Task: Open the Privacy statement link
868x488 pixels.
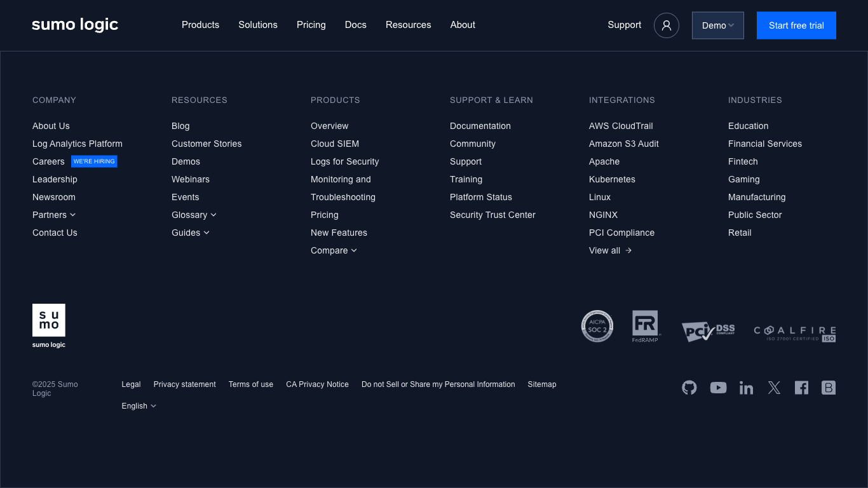Action: pyautogui.click(x=185, y=384)
